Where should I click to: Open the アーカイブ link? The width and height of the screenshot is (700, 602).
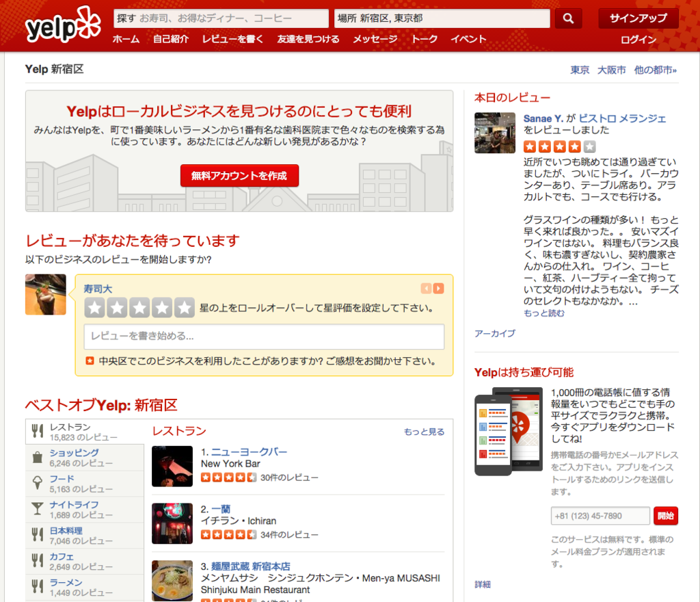point(495,333)
